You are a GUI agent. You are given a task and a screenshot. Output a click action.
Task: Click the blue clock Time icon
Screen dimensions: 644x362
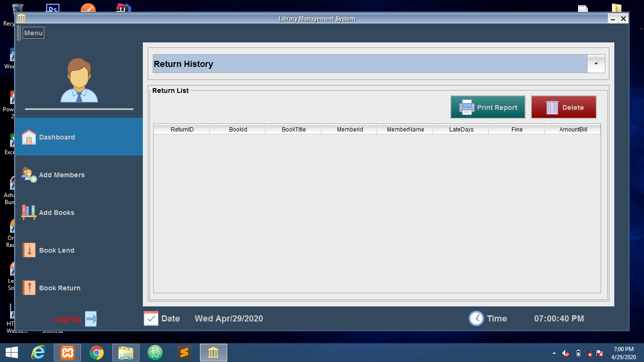coord(476,319)
